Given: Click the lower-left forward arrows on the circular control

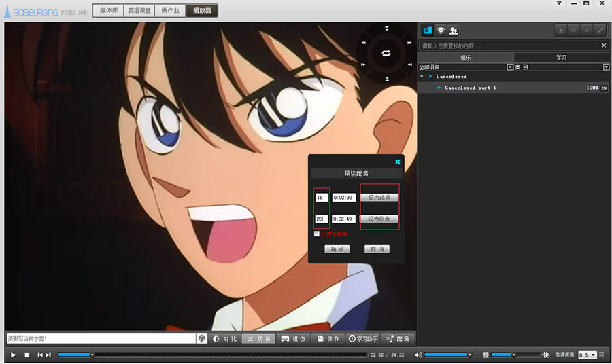Looking at the screenshot, I should pyautogui.click(x=363, y=65).
